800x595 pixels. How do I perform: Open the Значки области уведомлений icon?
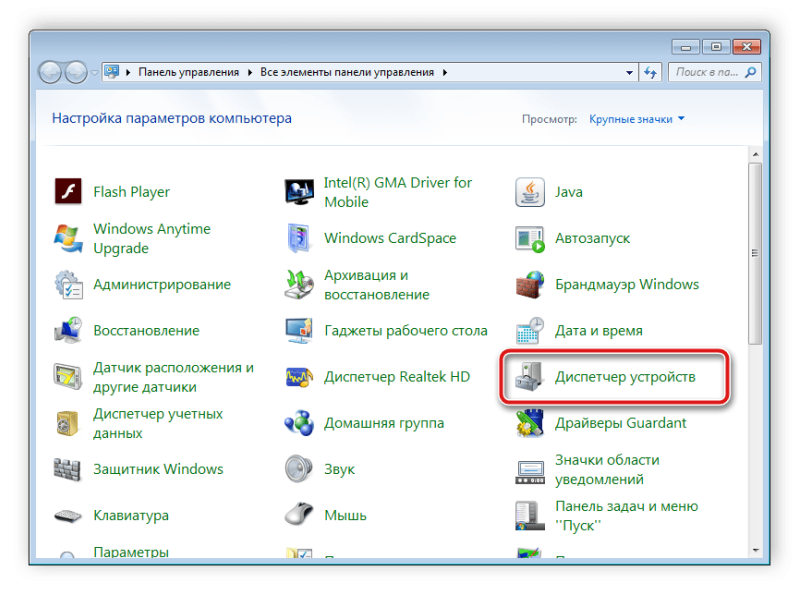pyautogui.click(x=530, y=472)
